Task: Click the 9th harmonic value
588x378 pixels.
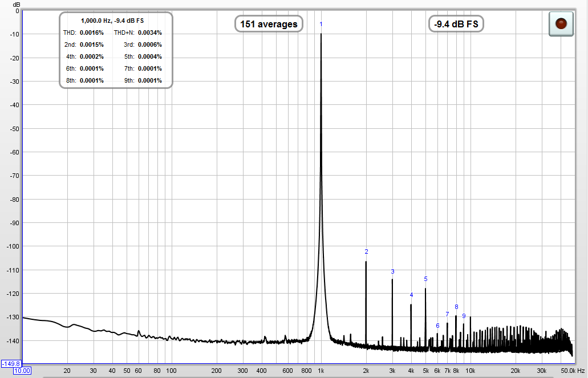Action: (149, 80)
